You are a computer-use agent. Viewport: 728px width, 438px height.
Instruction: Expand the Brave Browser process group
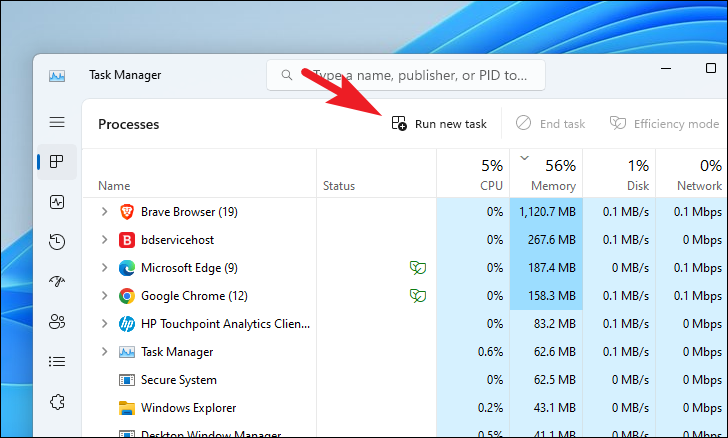[x=104, y=212]
